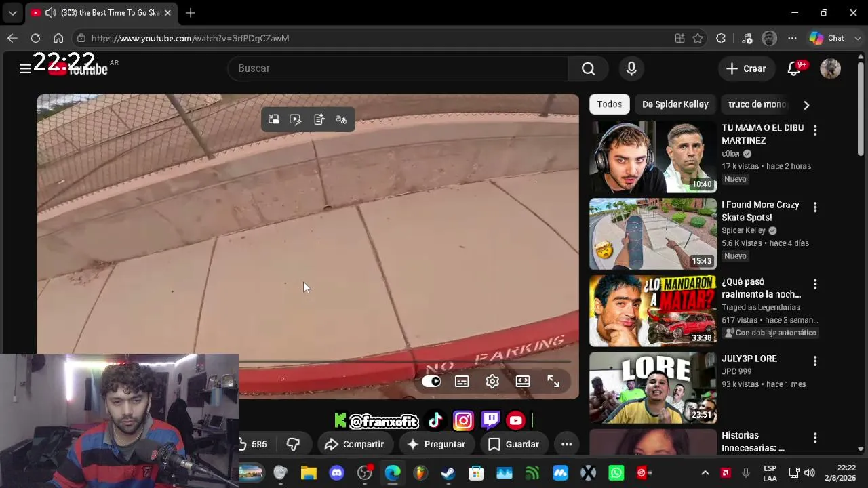
Task: Click the second overlay icon with play symbol
Action: click(x=296, y=119)
